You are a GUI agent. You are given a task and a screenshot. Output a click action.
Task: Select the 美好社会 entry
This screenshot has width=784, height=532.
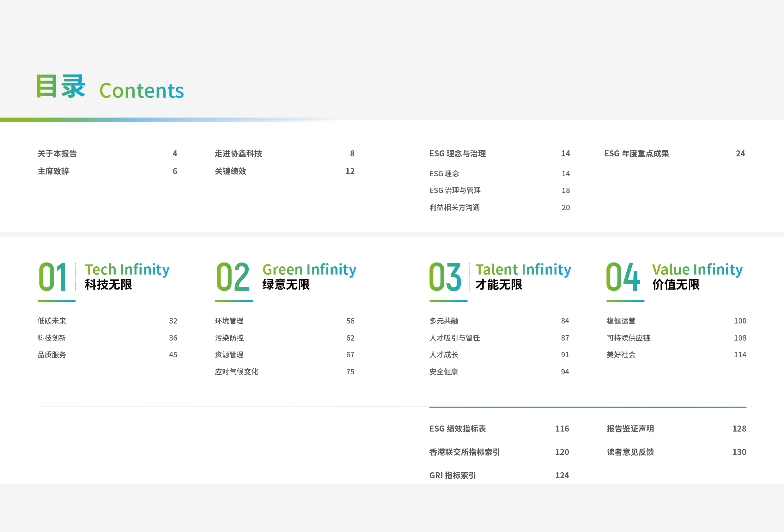(x=621, y=354)
